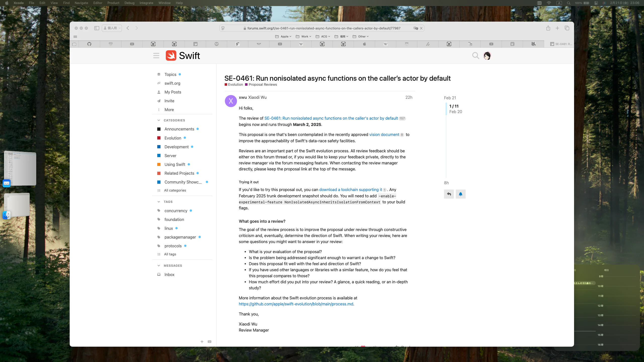Collapse the CATEGORIES section
The image size is (644, 362).
coord(159,120)
